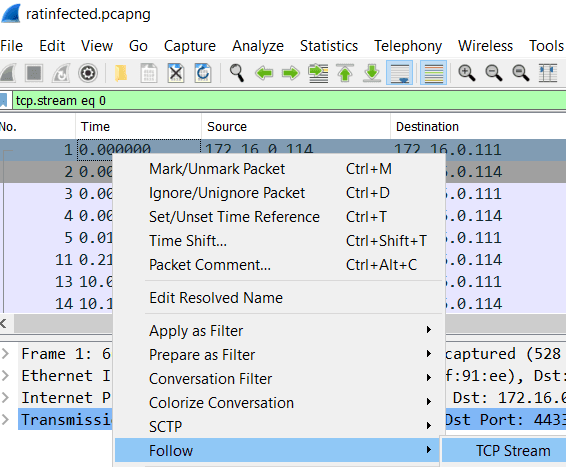Reload the capture file icon
Screen dimensions: 566x467
click(x=203, y=73)
